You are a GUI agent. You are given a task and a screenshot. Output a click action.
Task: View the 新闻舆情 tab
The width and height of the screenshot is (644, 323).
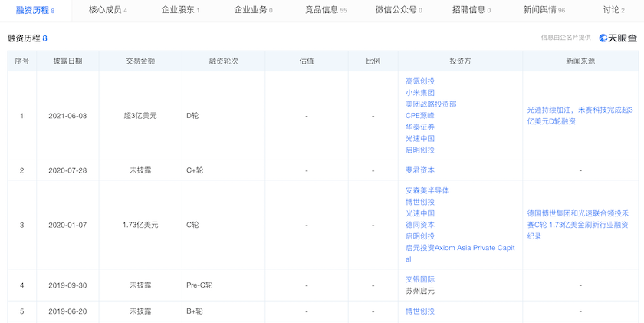[544, 10]
